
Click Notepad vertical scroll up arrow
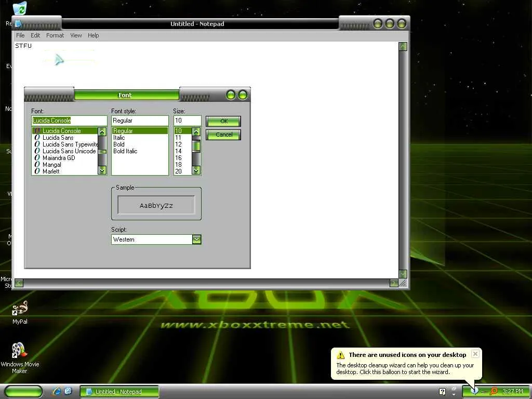(x=403, y=46)
